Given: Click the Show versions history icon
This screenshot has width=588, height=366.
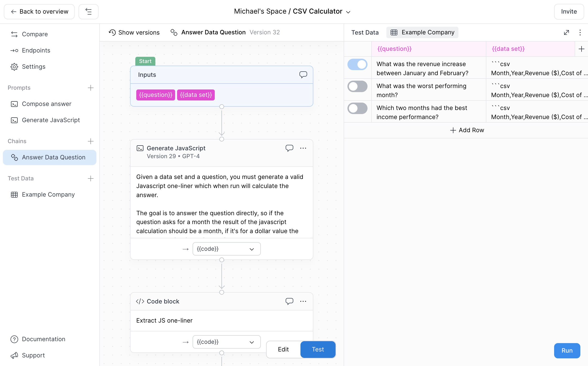Looking at the screenshot, I should click(x=112, y=32).
